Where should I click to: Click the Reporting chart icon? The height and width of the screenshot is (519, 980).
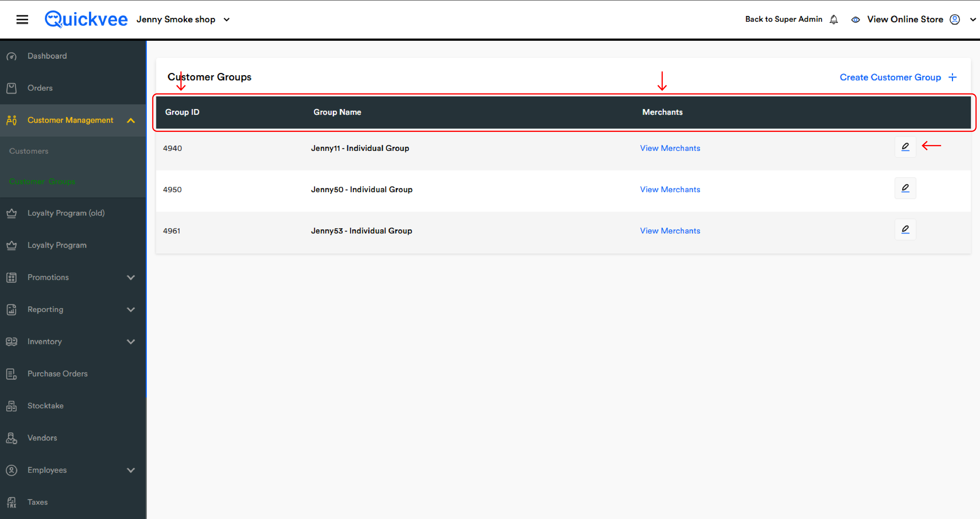pyautogui.click(x=11, y=309)
